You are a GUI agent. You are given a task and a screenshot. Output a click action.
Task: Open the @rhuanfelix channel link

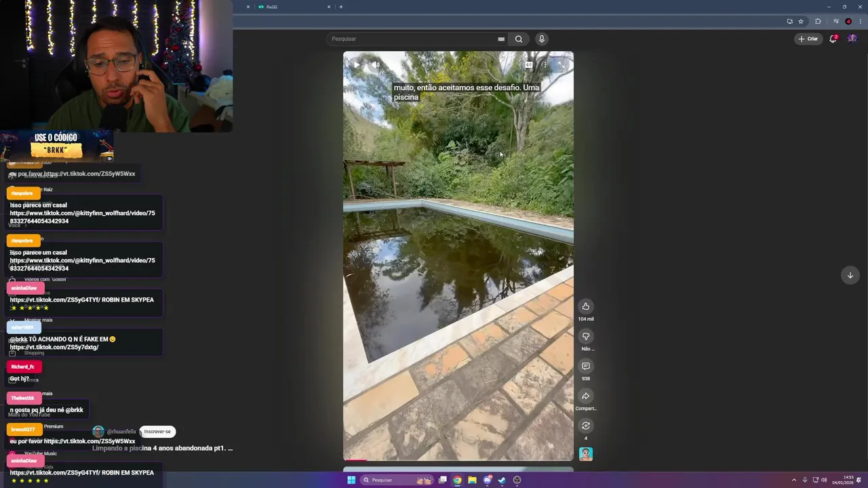121,432
